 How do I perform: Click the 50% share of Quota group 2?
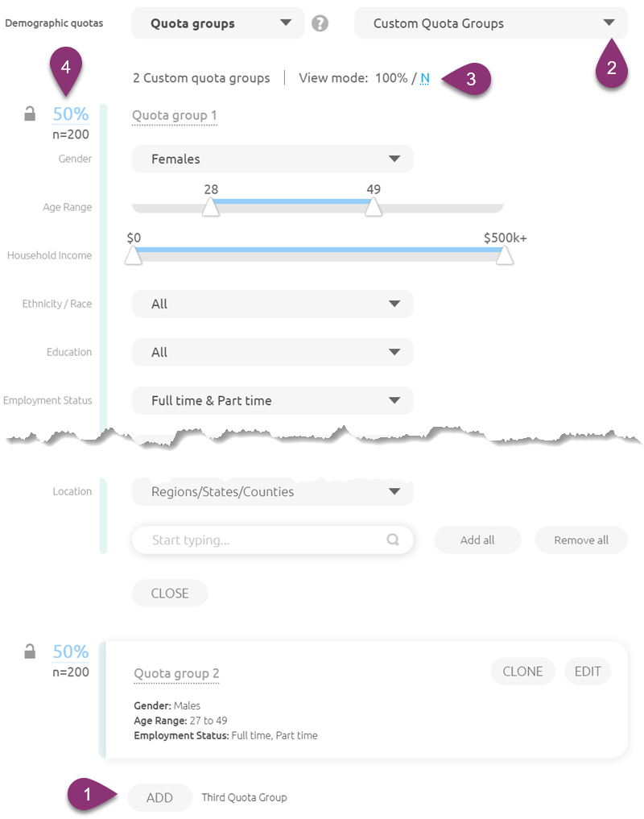(71, 651)
